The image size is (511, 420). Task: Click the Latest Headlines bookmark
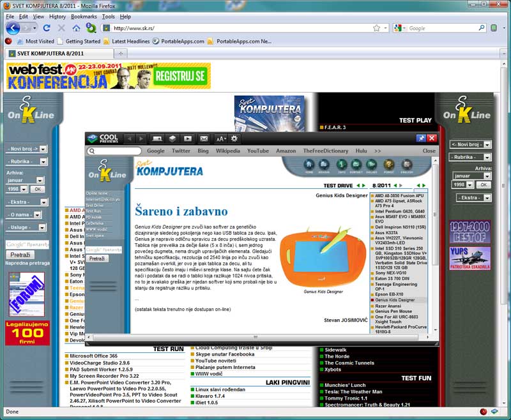tap(126, 41)
